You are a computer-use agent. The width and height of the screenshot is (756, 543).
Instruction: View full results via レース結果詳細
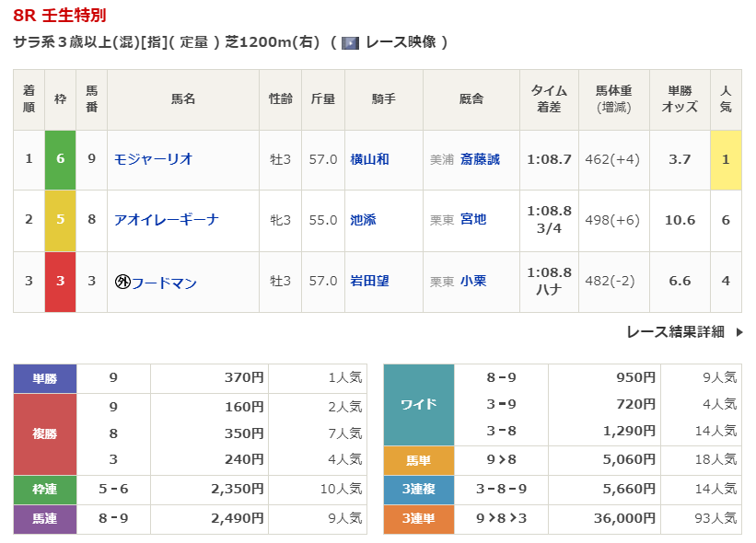675,332
